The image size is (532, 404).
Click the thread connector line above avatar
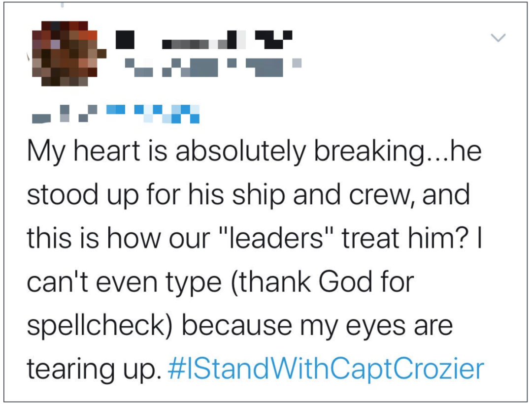tap(62, 4)
